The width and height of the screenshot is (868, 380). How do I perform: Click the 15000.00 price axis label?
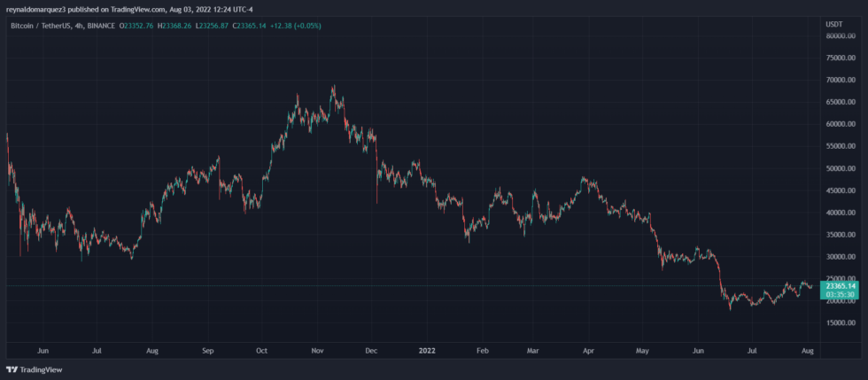pyautogui.click(x=841, y=323)
